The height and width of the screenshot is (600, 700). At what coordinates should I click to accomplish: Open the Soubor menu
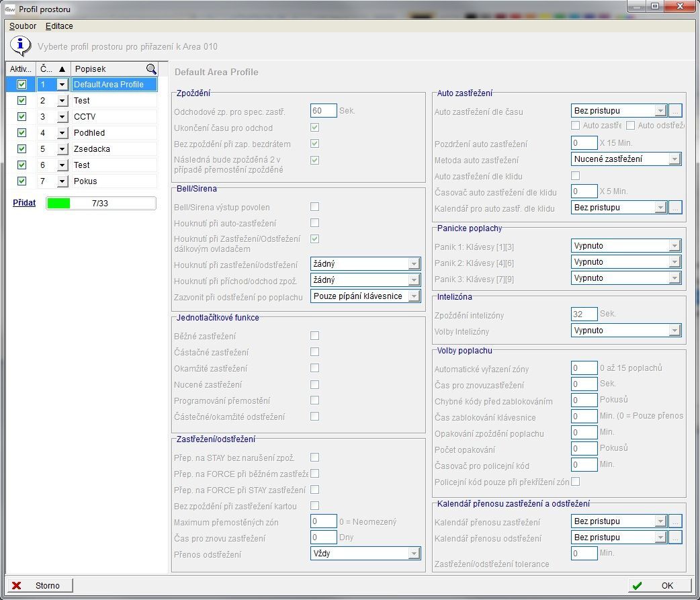pyautogui.click(x=23, y=26)
